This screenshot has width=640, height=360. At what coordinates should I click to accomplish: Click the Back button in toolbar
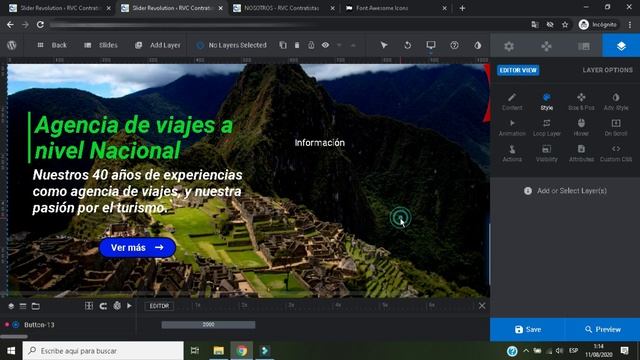coord(52,45)
